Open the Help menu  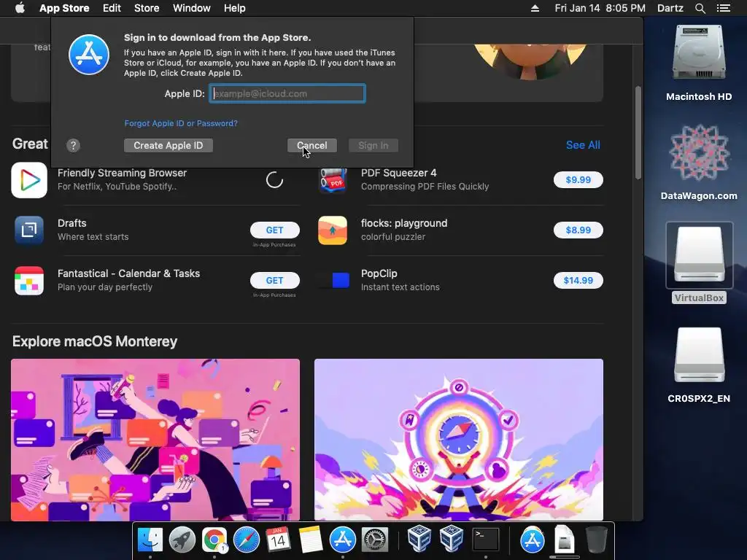point(234,8)
